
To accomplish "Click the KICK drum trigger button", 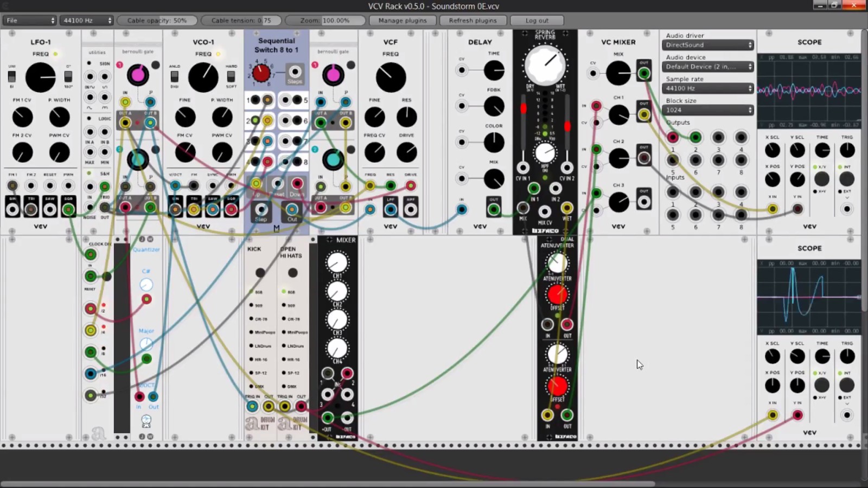I will click(x=260, y=272).
